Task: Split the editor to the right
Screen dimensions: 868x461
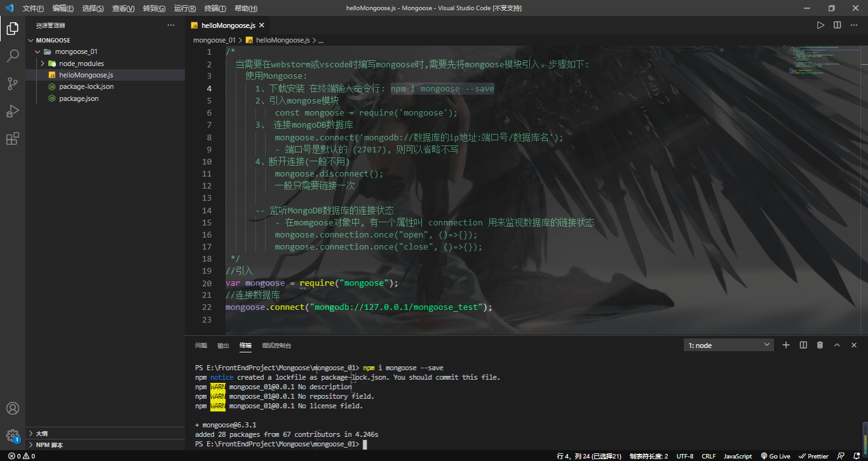Action: (837, 25)
